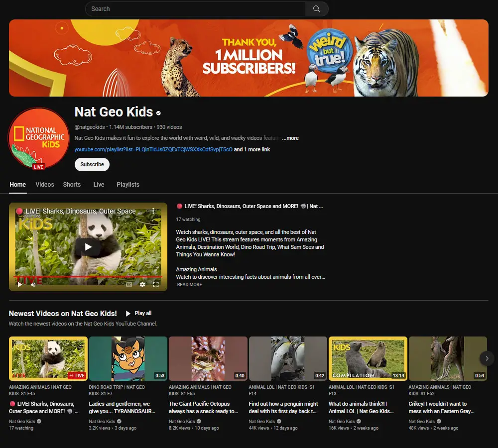Mute the live stream volume
This screenshot has width=498, height=448.
point(33,285)
